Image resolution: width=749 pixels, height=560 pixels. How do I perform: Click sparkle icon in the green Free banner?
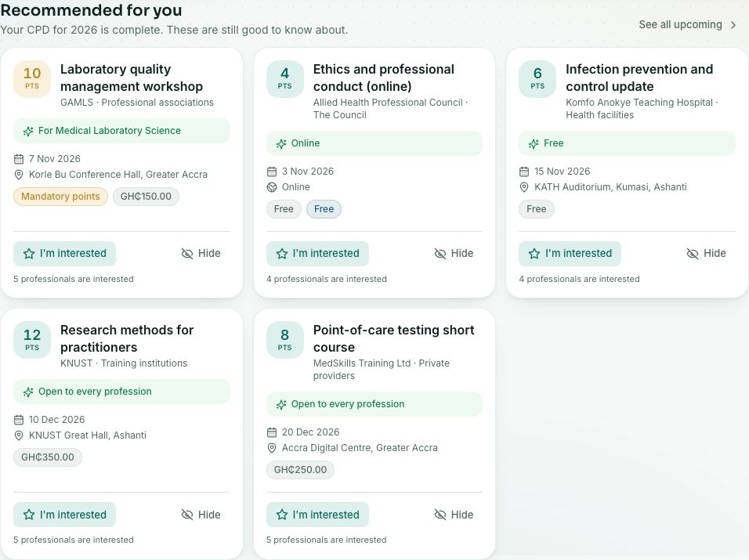pyautogui.click(x=534, y=143)
